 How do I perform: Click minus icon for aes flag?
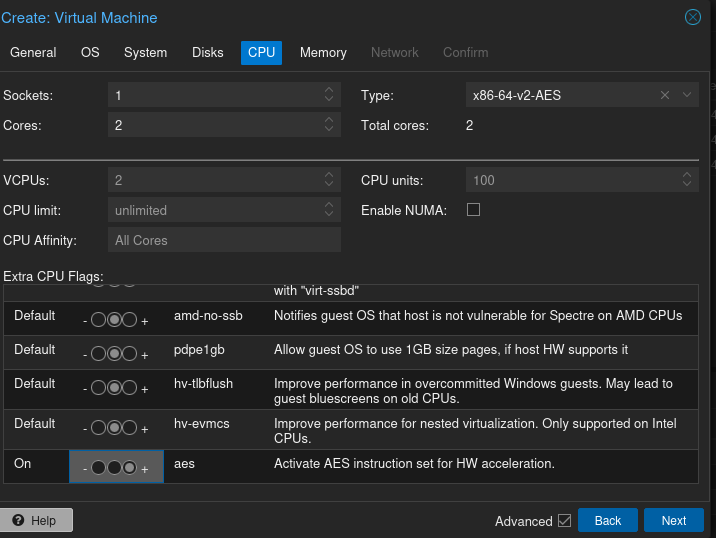[x=85, y=469]
